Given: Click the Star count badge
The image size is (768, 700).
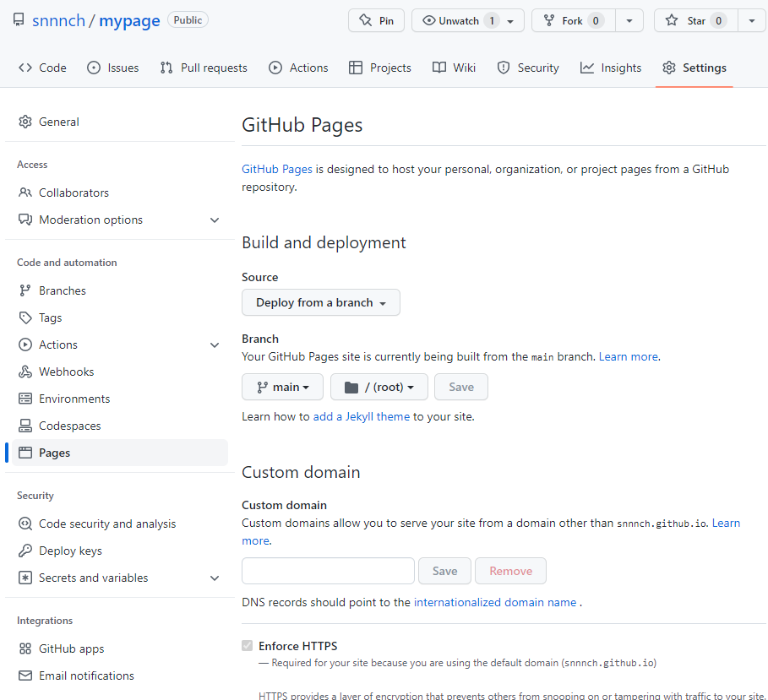Looking at the screenshot, I should tap(718, 20).
